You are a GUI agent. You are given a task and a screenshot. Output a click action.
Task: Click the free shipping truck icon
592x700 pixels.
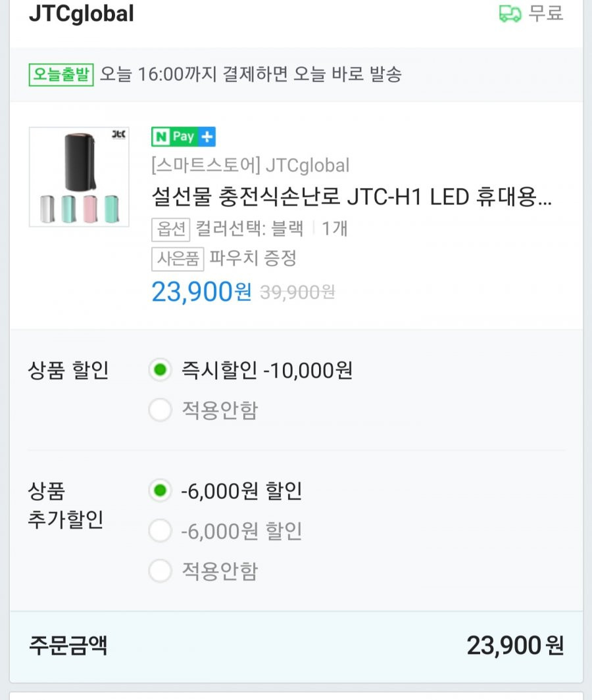click(510, 14)
